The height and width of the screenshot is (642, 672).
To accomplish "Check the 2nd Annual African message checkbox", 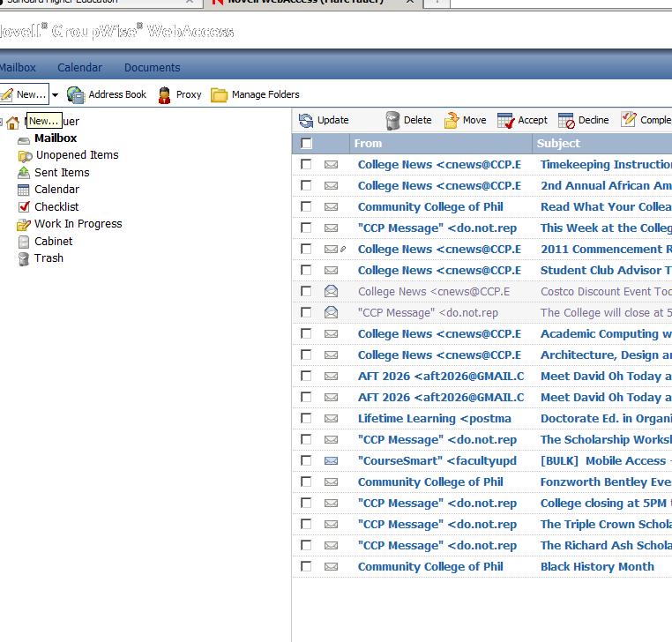I will coord(306,185).
